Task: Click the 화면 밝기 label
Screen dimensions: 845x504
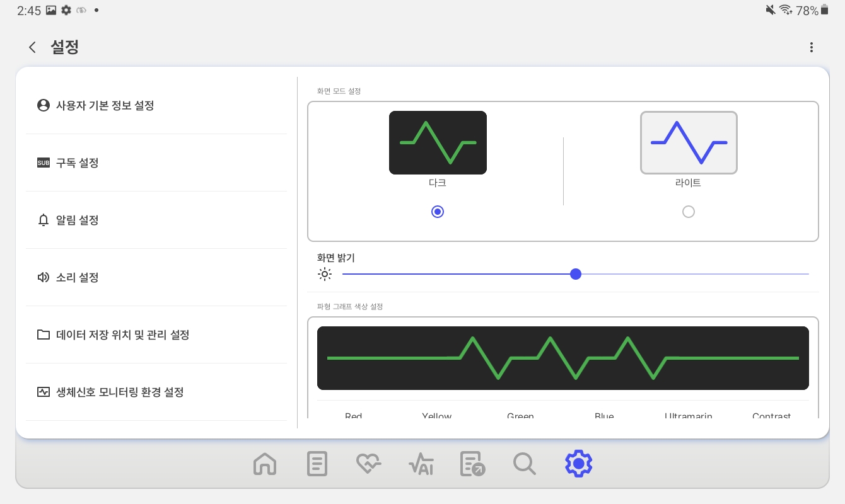Action: 336,258
